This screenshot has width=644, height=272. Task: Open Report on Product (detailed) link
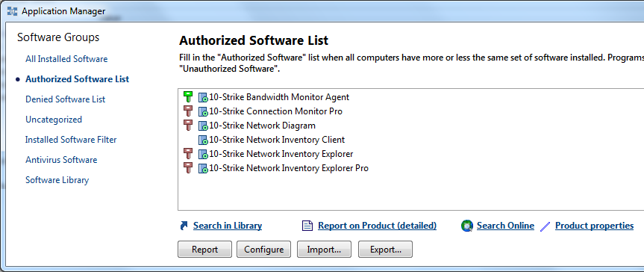tap(378, 226)
